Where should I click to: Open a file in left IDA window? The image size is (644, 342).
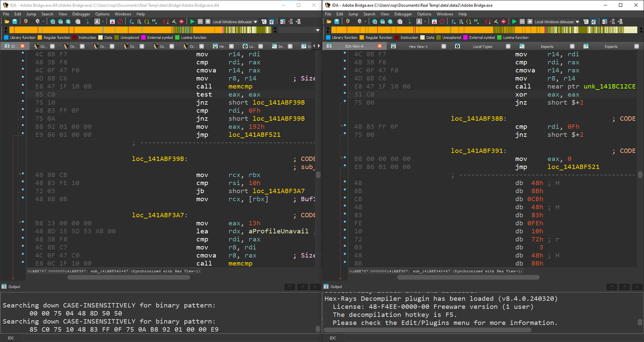[7, 22]
